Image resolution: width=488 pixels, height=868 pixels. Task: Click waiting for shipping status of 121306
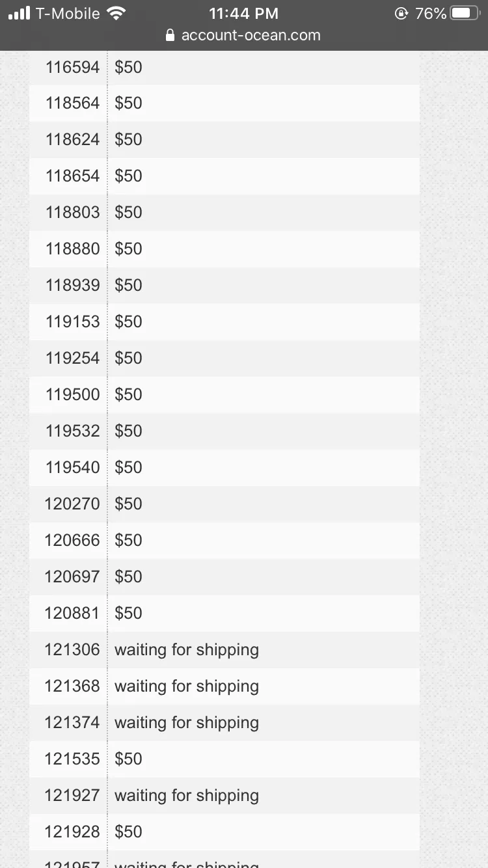pos(187,650)
